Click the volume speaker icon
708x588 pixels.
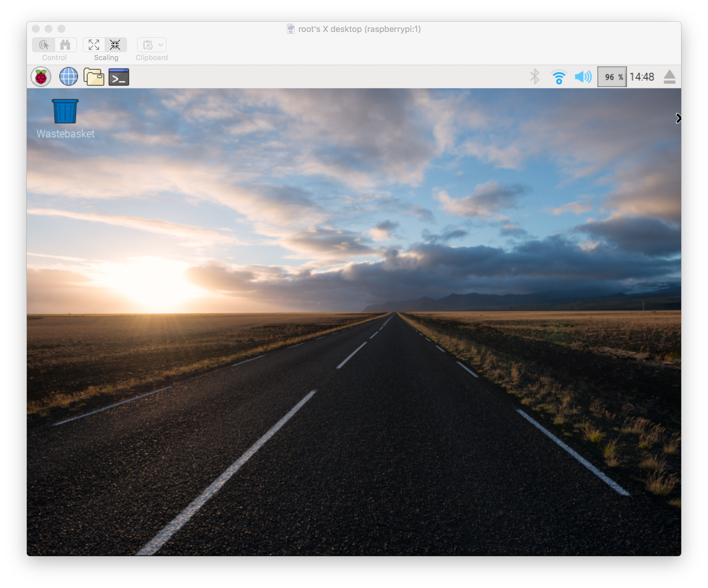click(x=583, y=77)
